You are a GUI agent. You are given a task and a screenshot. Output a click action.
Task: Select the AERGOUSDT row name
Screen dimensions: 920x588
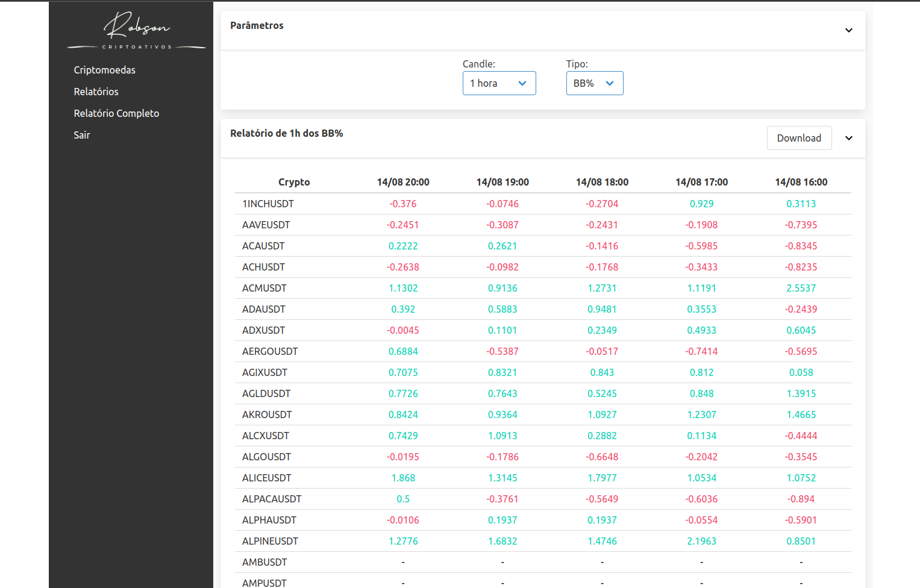pyautogui.click(x=270, y=351)
